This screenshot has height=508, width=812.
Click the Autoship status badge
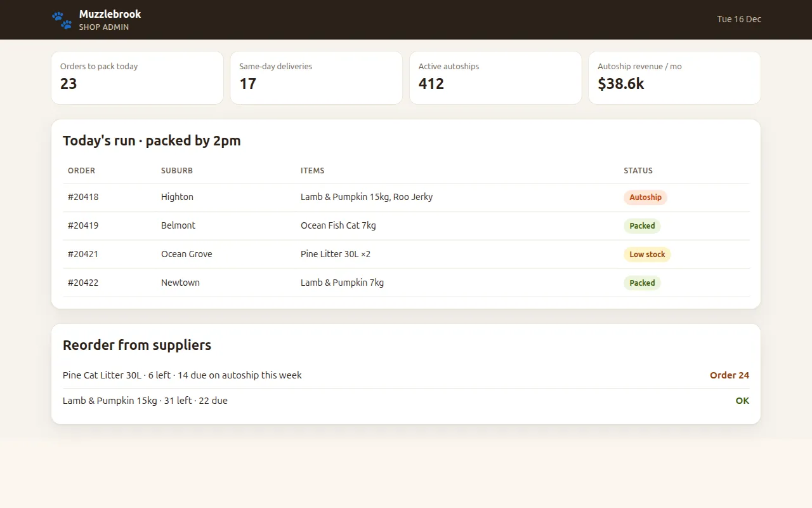click(x=645, y=197)
